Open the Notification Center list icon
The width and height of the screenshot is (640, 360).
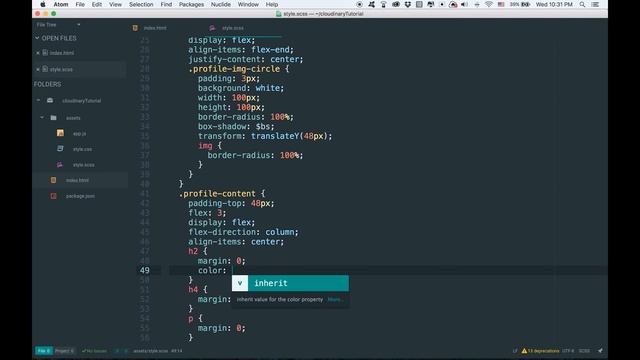595,4
